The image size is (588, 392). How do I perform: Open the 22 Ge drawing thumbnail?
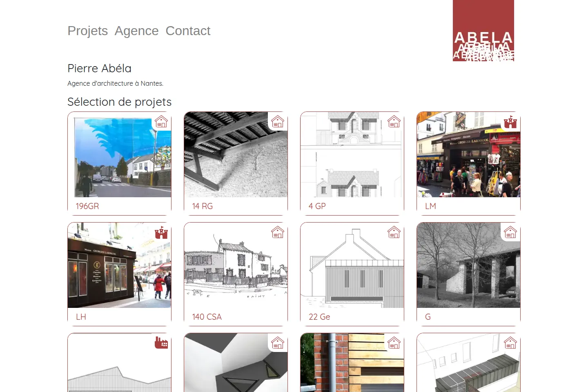[x=352, y=265]
